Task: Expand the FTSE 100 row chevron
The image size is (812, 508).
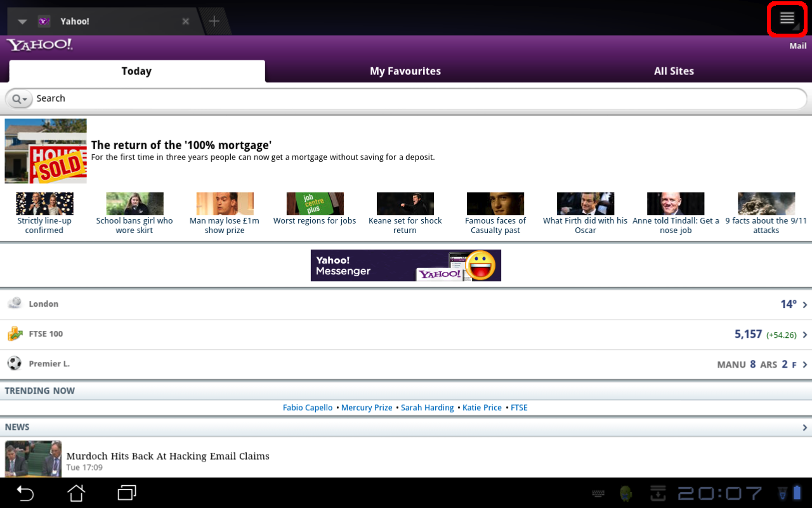Action: [804, 335]
